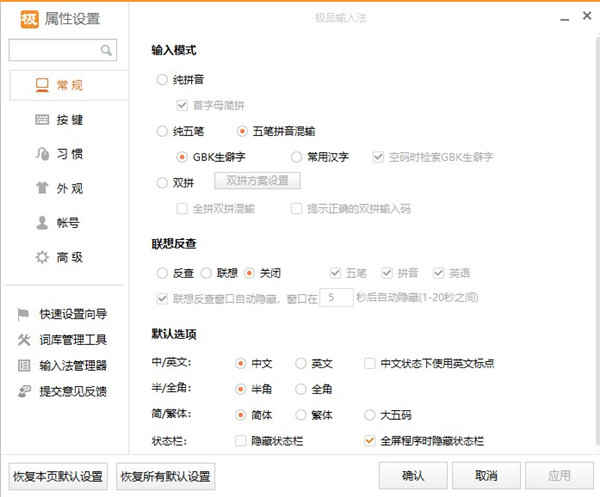The image size is (600, 497).
Task: Close the 属性设置 window
Action: pyautogui.click(x=587, y=16)
